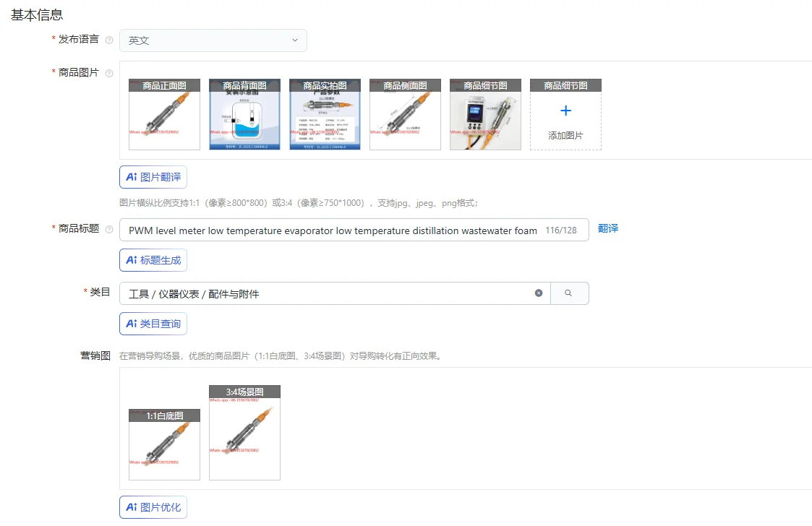This screenshot has height=526, width=812.
Task: Select the 3:4场景图 marketing thumbnail
Action: click(x=244, y=433)
